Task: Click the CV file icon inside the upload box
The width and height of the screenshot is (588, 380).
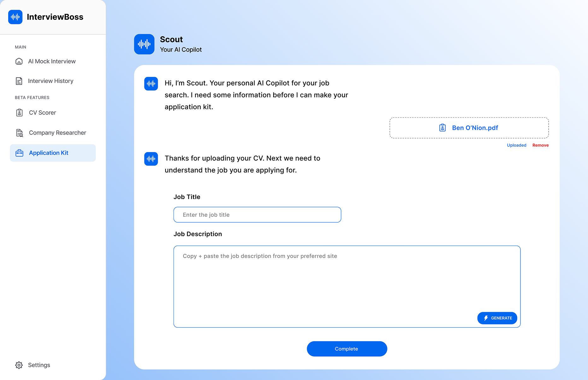Action: tap(442, 127)
